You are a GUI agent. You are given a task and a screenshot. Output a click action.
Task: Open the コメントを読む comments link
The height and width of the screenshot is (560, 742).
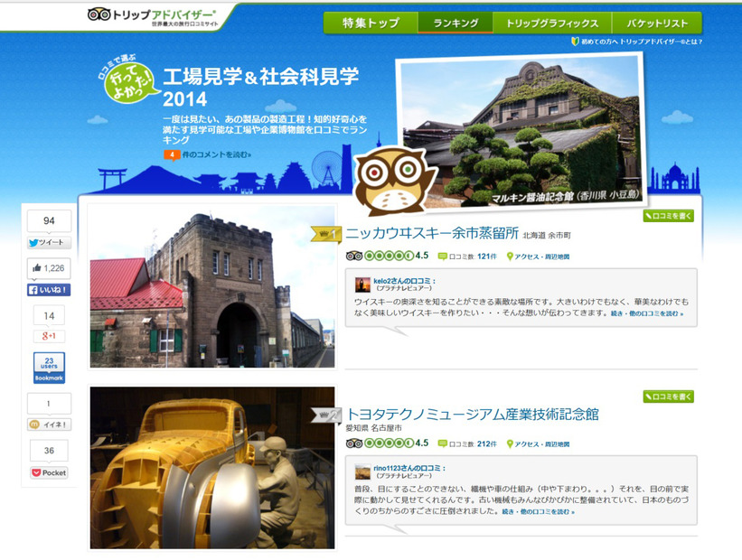[x=217, y=154]
